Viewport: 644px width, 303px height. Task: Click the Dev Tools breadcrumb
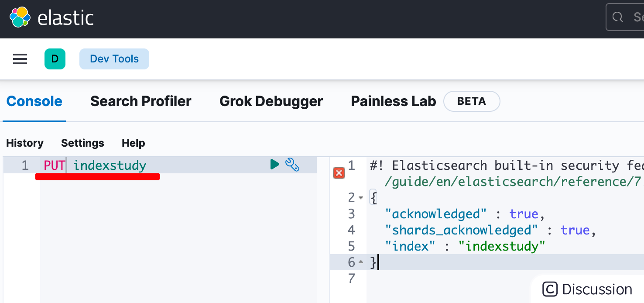(114, 59)
